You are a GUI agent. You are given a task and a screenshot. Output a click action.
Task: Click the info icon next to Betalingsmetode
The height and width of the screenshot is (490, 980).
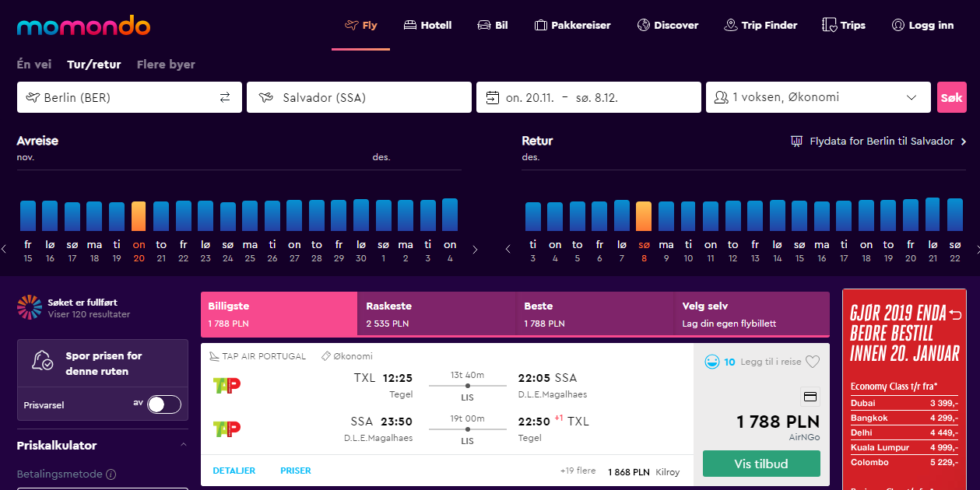coord(111,474)
